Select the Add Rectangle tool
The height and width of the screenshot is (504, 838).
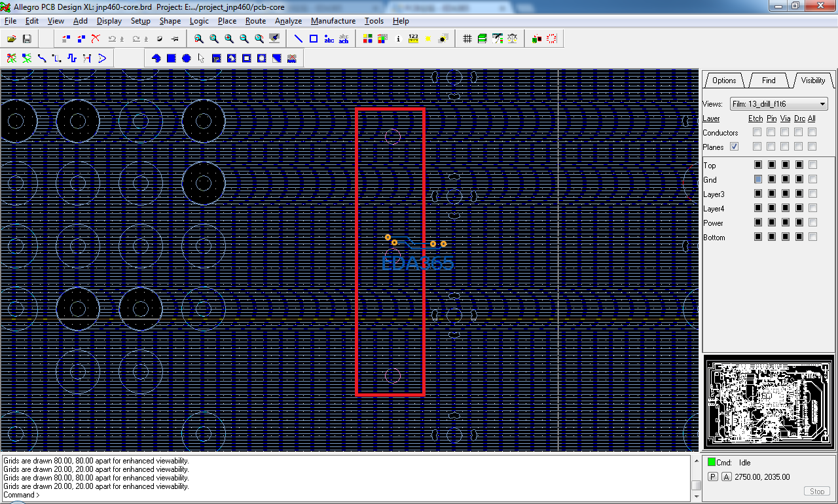tap(314, 39)
